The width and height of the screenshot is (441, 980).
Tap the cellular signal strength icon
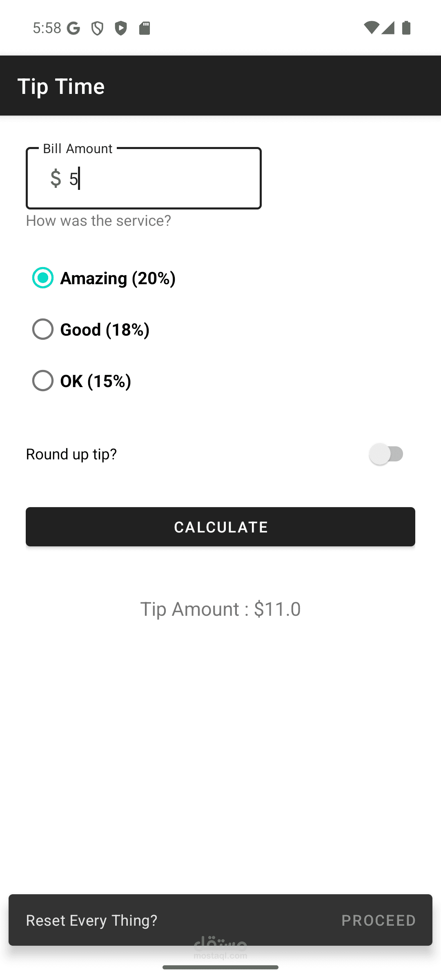(x=388, y=28)
